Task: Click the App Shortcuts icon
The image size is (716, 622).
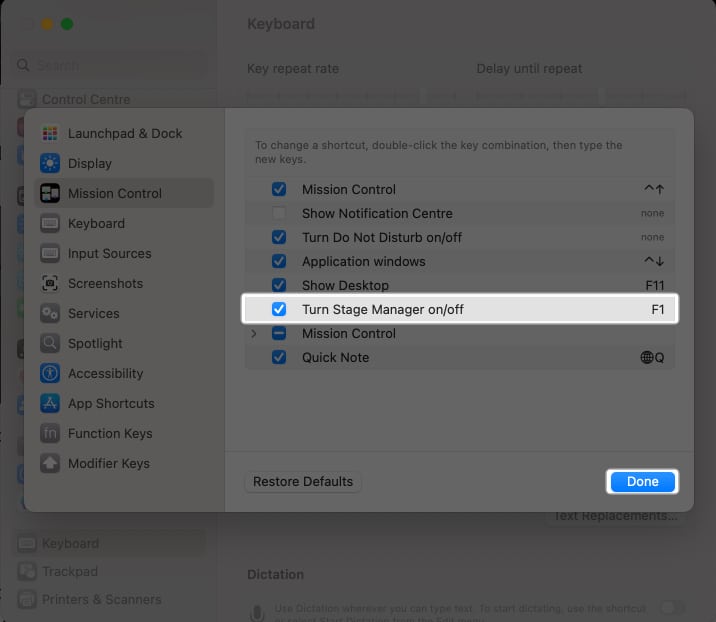Action: (x=50, y=404)
